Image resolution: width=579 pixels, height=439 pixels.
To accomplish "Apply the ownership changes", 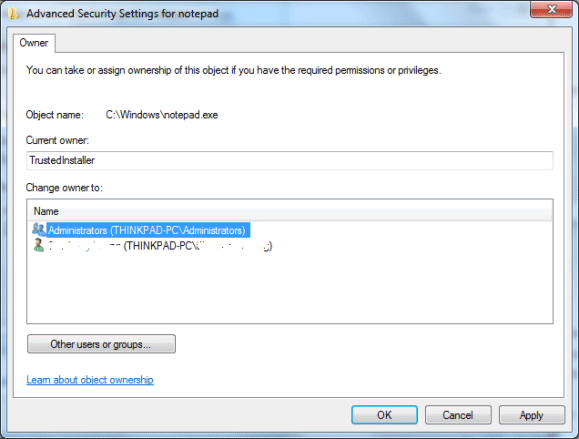I will [x=531, y=415].
